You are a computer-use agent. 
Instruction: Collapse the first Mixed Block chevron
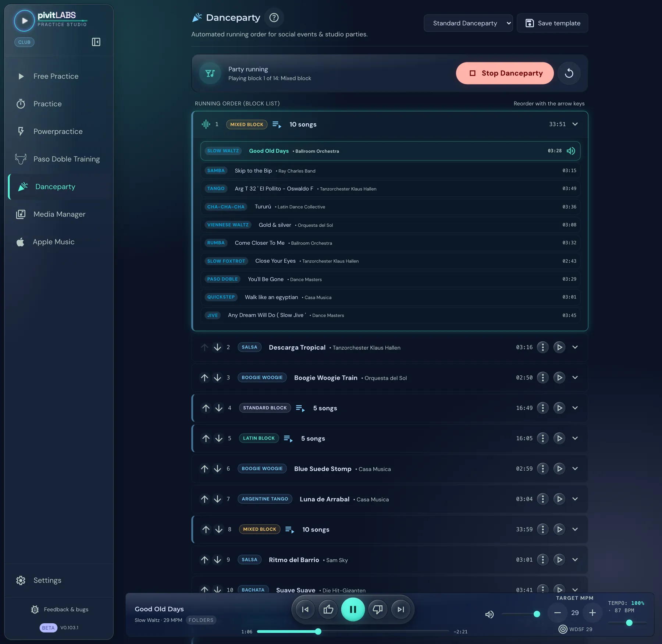pyautogui.click(x=575, y=124)
